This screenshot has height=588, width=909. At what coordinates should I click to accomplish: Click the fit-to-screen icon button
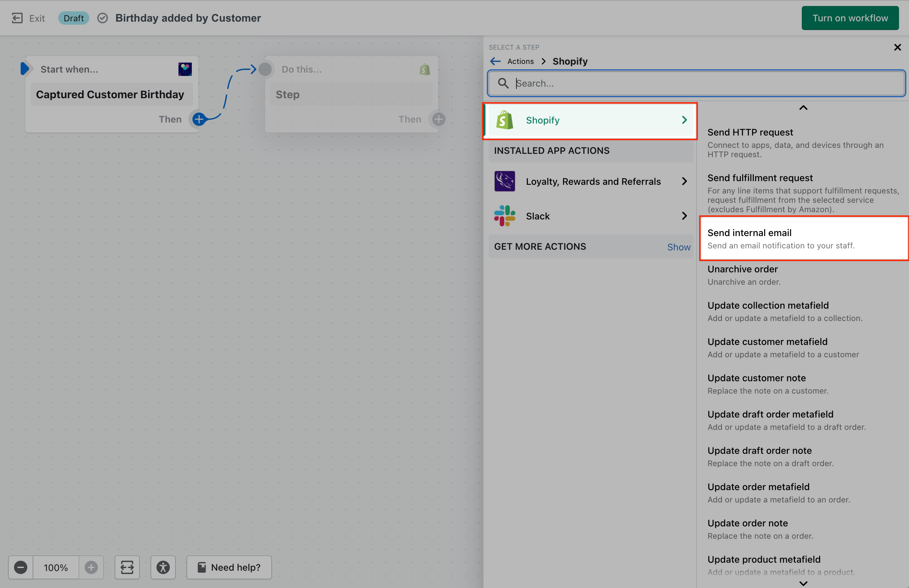(127, 567)
